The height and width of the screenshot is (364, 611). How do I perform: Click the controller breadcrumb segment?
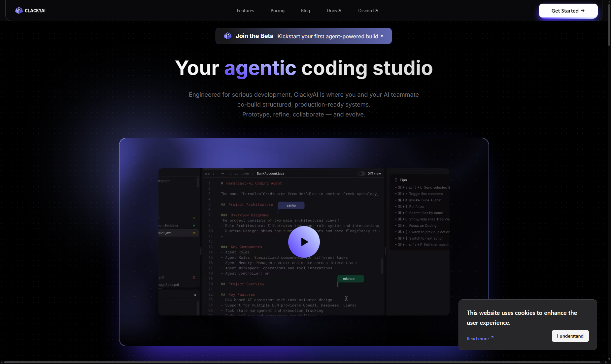point(242,174)
